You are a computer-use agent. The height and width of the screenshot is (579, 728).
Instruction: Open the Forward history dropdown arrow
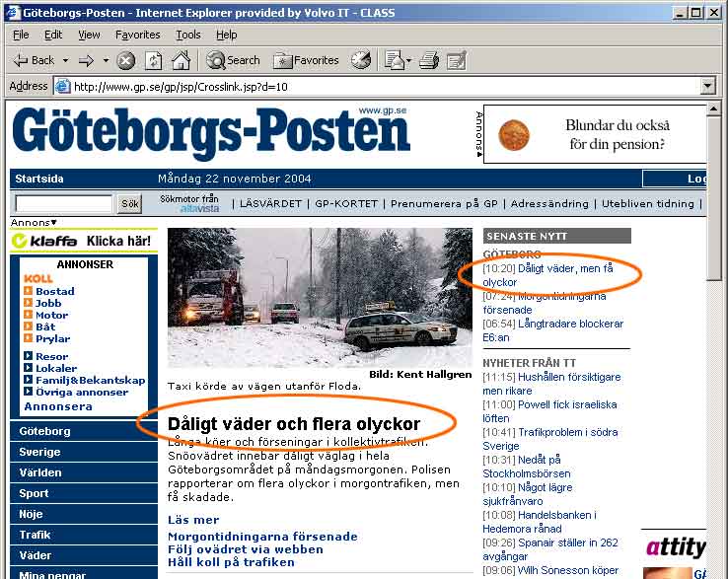[x=106, y=60]
